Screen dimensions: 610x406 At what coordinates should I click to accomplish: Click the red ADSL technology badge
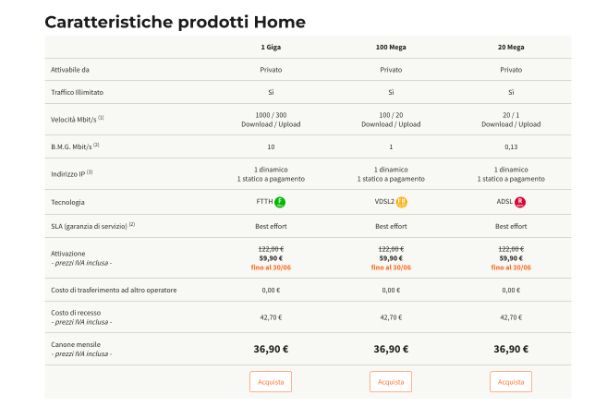pyautogui.click(x=520, y=202)
